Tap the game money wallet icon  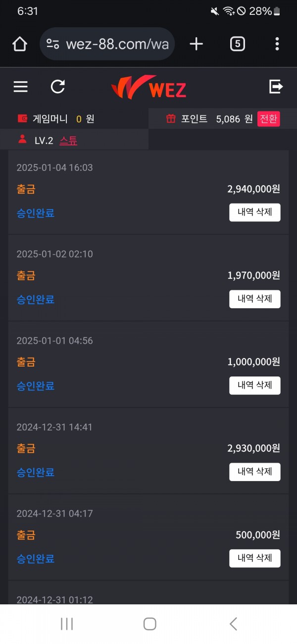pos(22,119)
